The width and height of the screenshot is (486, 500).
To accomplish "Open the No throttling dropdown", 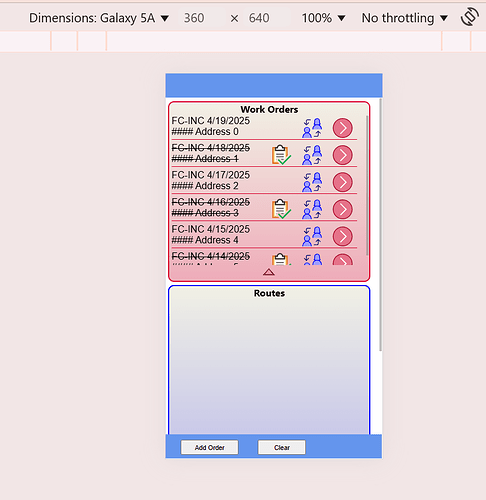I will [x=404, y=18].
